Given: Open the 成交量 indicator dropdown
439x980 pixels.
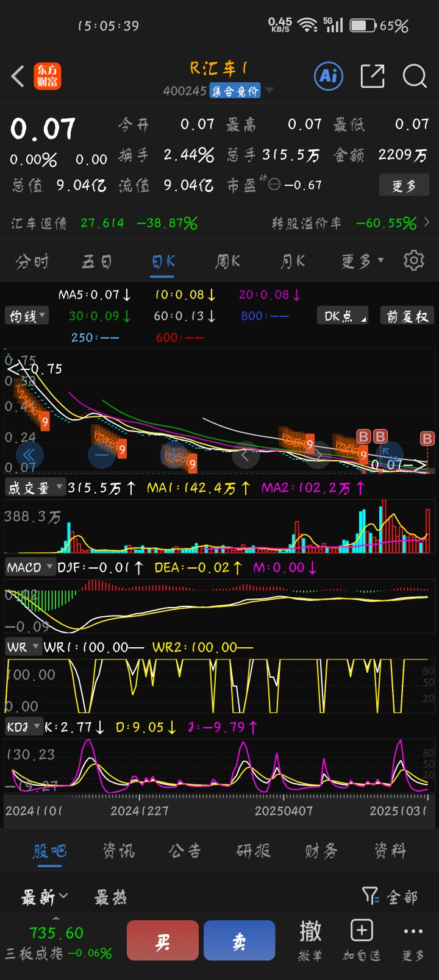Looking at the screenshot, I should pyautogui.click(x=35, y=488).
